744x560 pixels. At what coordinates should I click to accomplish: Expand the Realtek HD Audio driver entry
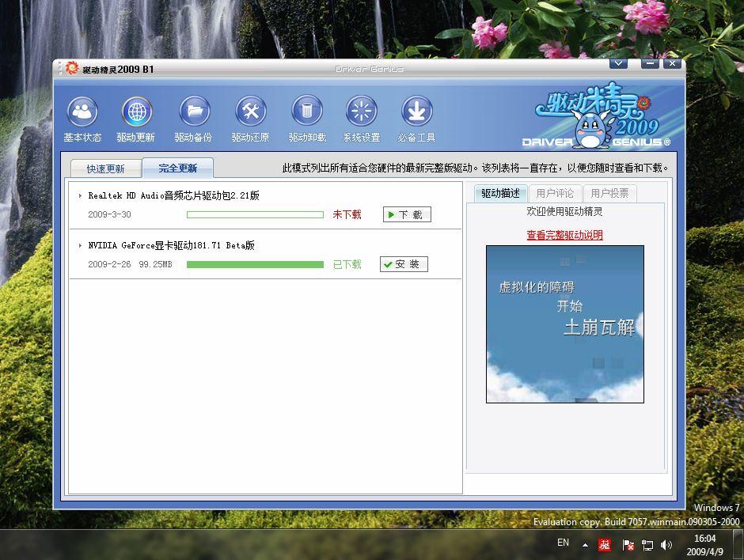pos(78,195)
